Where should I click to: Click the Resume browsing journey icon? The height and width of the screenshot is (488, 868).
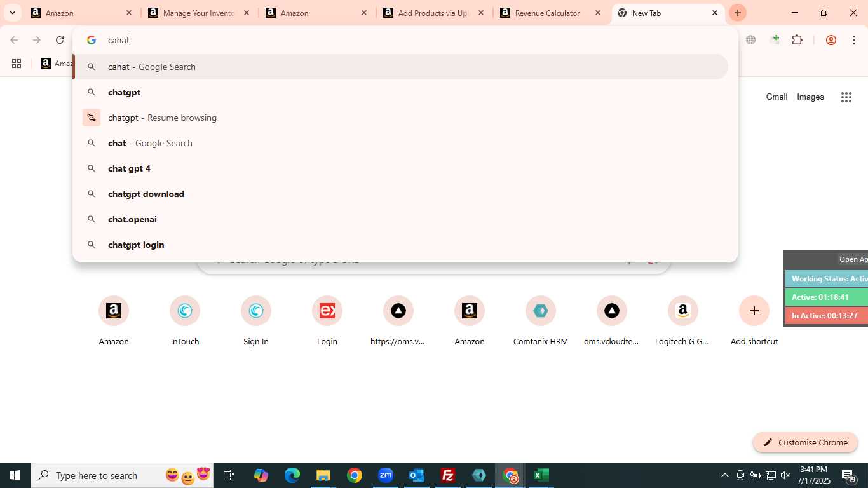click(x=92, y=118)
